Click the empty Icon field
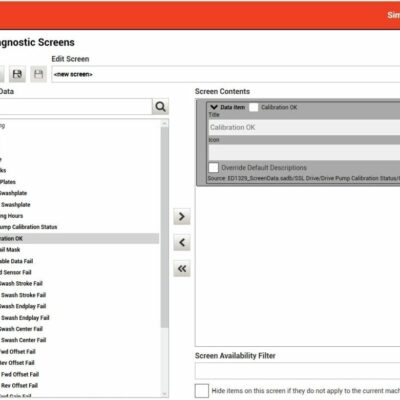Viewport: 400px width, 400px height. [x=304, y=152]
